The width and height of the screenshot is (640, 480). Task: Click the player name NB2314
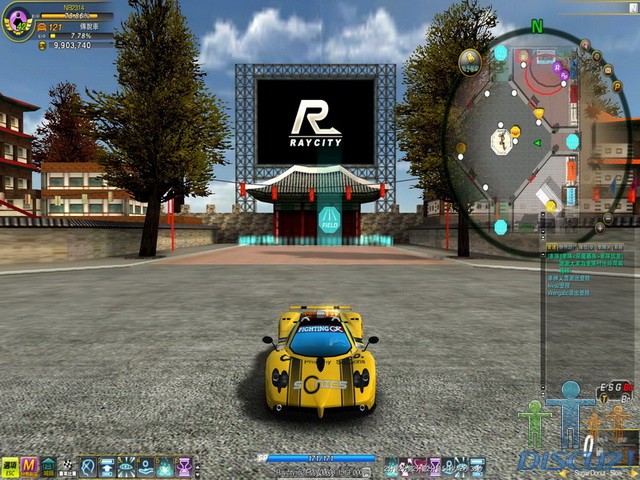pos(74,8)
